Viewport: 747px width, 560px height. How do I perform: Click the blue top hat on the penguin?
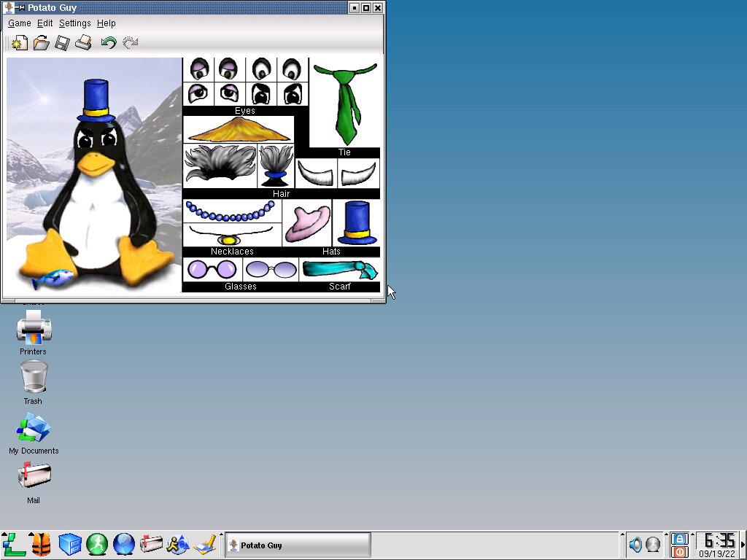[x=96, y=100]
